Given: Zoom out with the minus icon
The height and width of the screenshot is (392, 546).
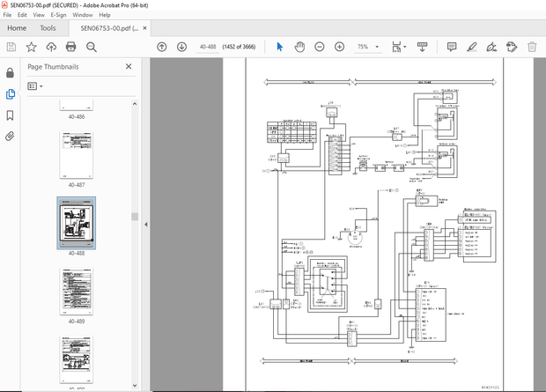Looking at the screenshot, I should coord(319,47).
